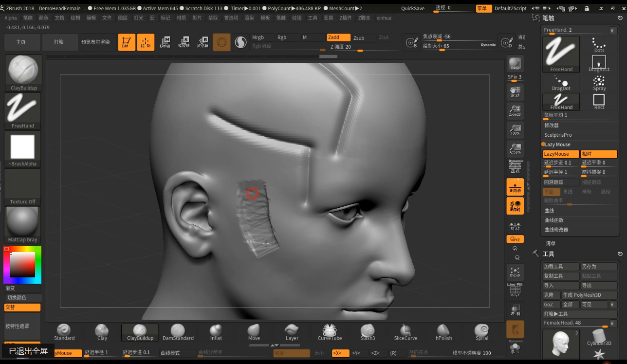Select the SliceCurve brush

click(406, 332)
